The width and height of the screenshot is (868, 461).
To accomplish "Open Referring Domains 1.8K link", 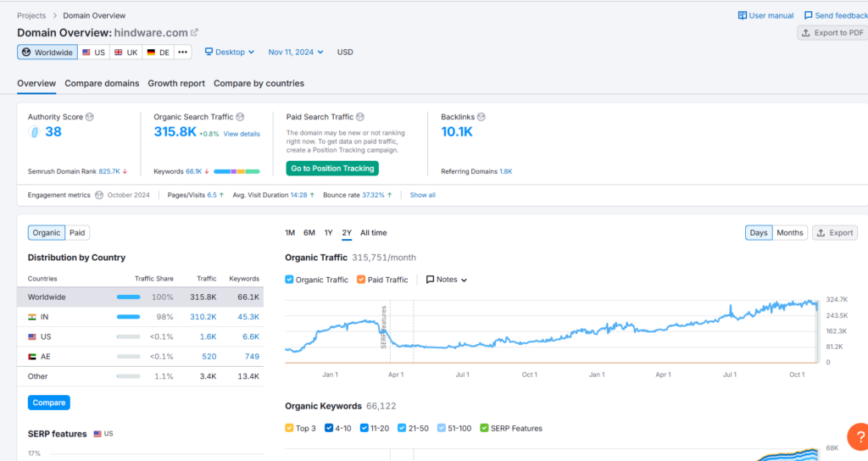I will (505, 171).
